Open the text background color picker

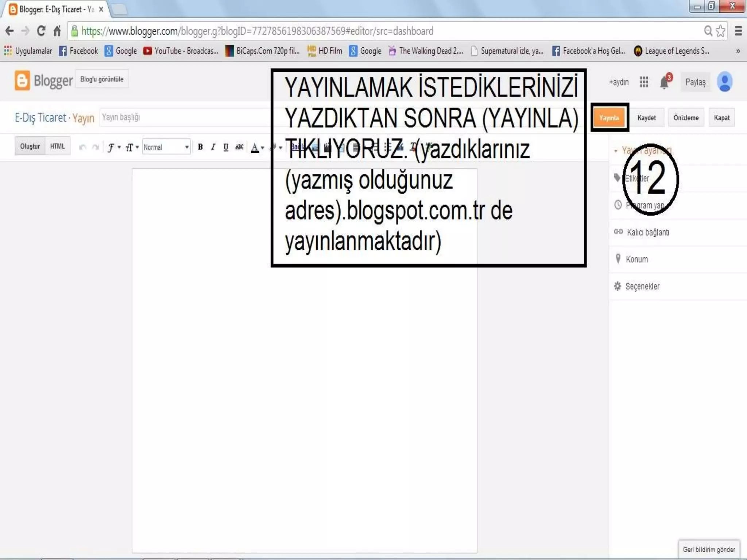[276, 147]
